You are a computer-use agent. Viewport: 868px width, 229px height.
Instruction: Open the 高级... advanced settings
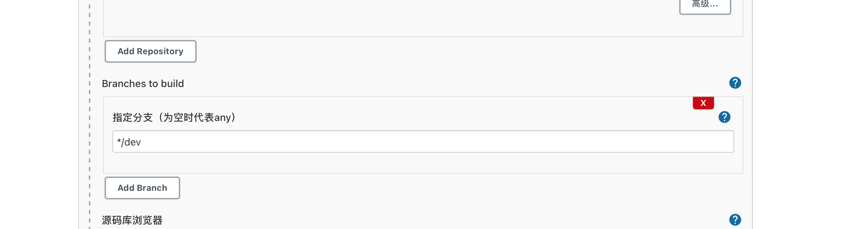pyautogui.click(x=705, y=5)
